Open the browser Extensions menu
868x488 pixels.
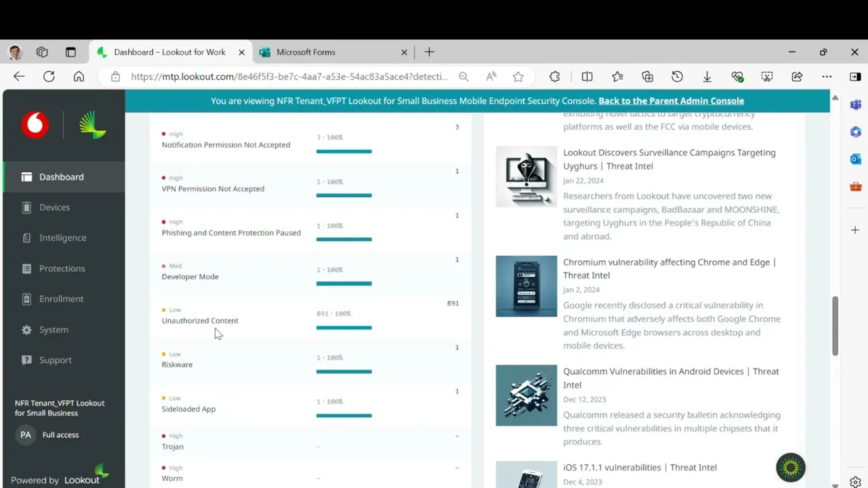555,77
